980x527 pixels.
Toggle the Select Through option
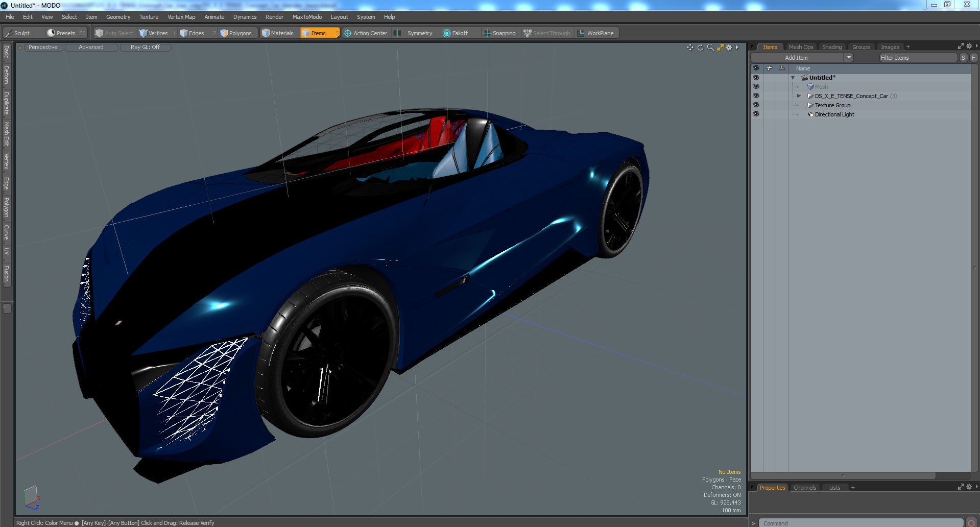point(547,33)
